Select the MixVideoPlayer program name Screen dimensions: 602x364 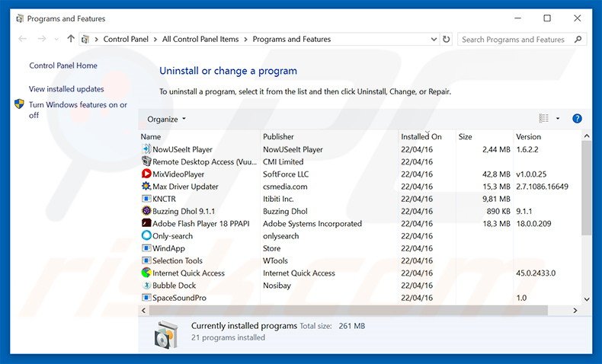click(x=178, y=174)
